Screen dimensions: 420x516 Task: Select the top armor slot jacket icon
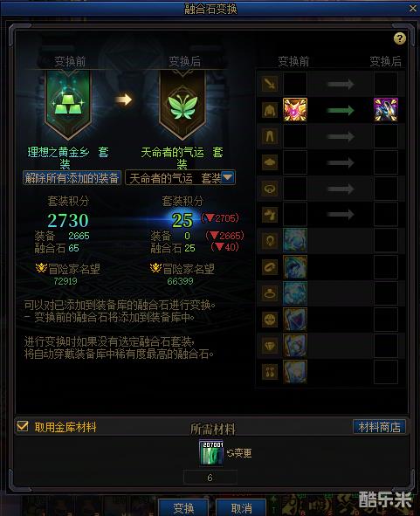(270, 110)
